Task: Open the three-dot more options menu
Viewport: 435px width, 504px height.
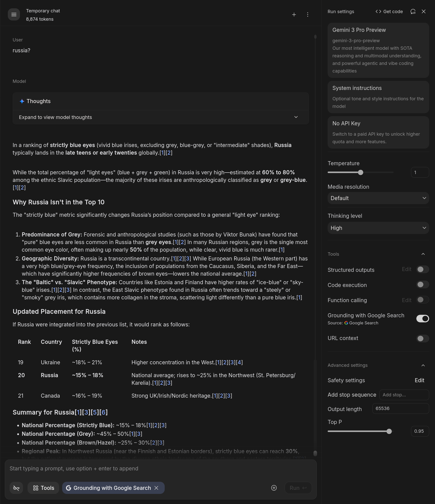Action: (x=308, y=15)
